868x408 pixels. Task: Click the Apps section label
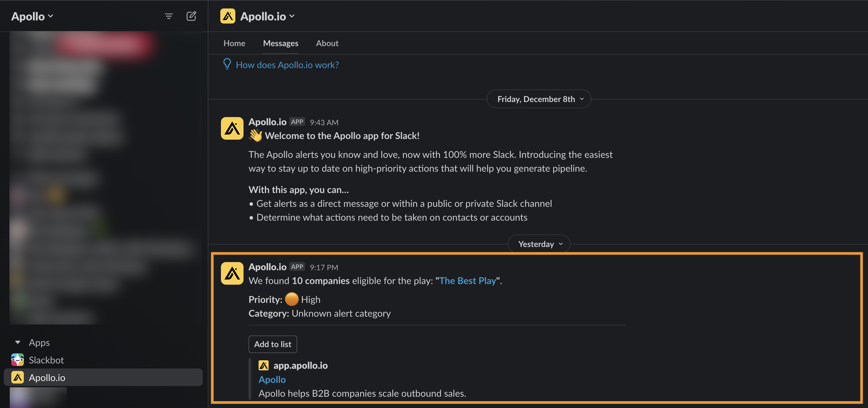(39, 342)
